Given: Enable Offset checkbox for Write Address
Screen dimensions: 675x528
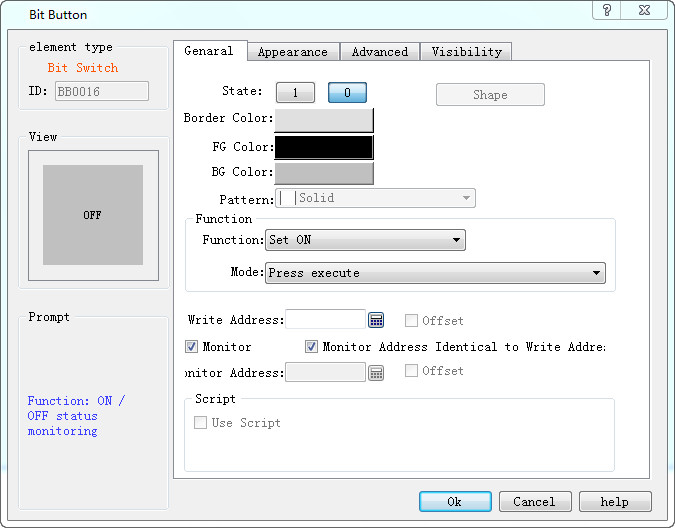Looking at the screenshot, I should [x=412, y=321].
